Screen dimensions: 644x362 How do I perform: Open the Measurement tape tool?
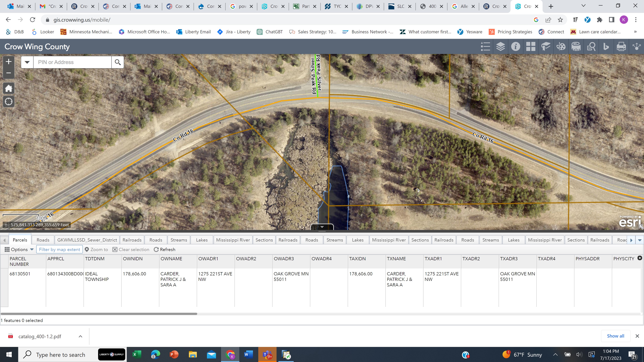click(x=576, y=47)
